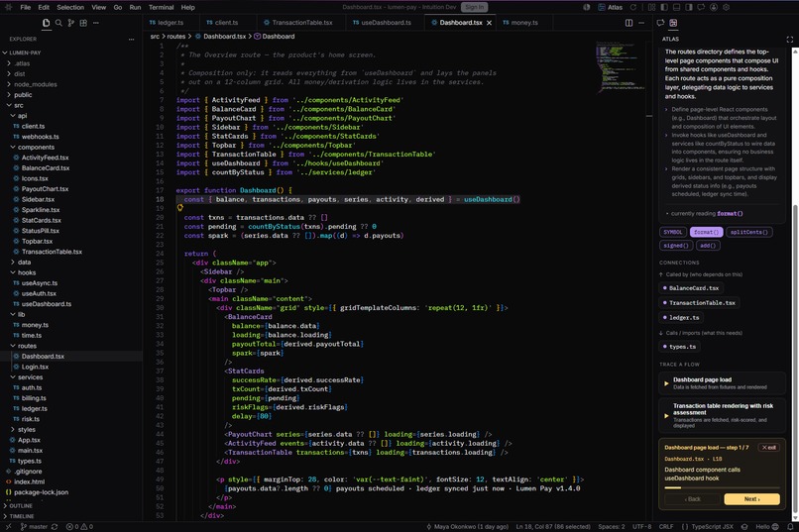
Task: Open the Selection menu
Action: [70, 7]
